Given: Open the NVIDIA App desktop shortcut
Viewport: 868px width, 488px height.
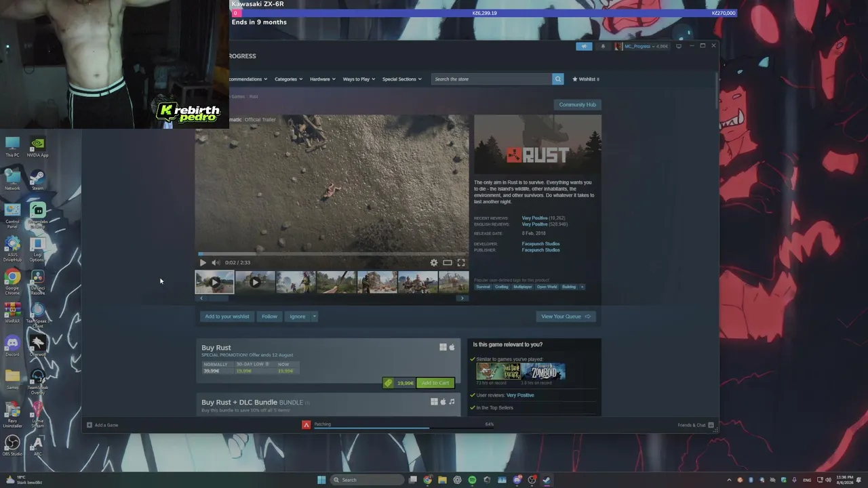Looking at the screenshot, I should pos(38,146).
